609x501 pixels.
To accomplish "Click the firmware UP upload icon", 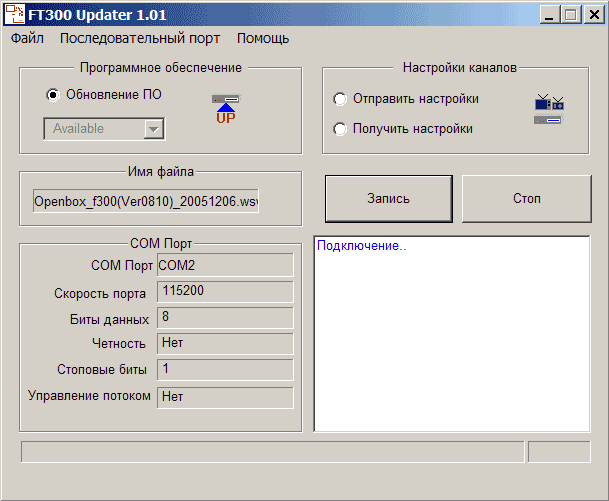I will point(226,109).
